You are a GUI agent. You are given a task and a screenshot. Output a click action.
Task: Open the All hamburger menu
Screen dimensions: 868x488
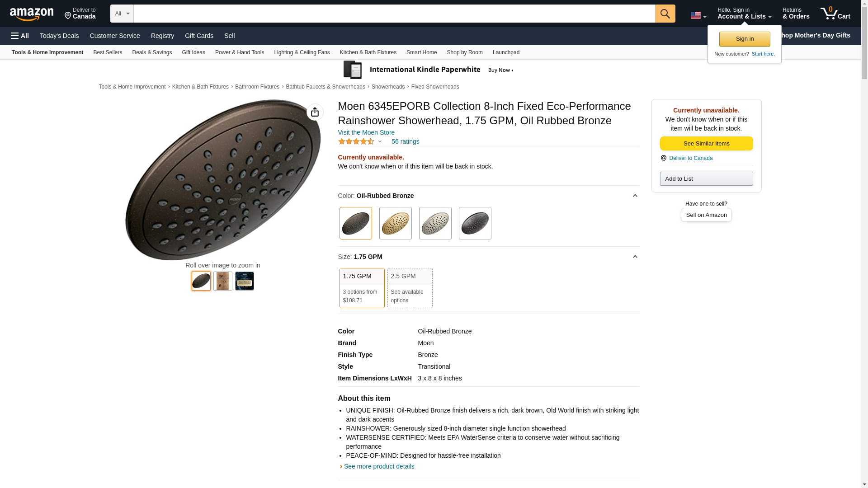pyautogui.click(x=20, y=36)
